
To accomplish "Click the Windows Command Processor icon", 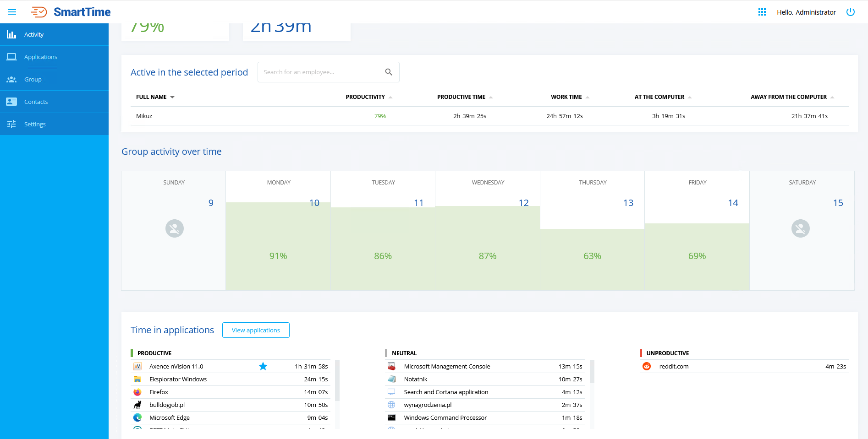I will pyautogui.click(x=391, y=417).
